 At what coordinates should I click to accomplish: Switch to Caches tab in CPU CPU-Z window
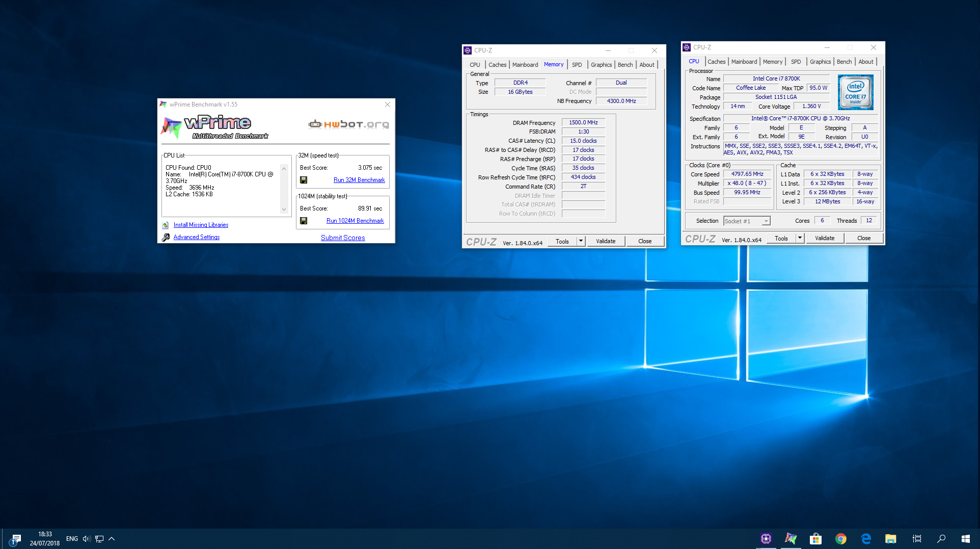coord(716,62)
